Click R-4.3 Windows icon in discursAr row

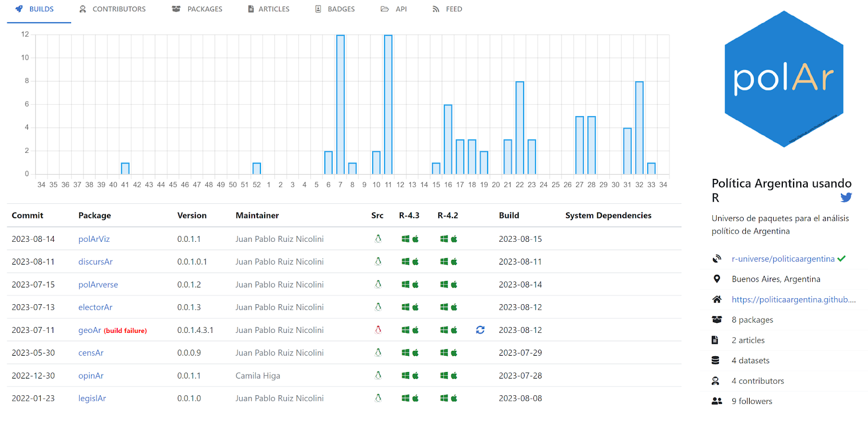405,262
